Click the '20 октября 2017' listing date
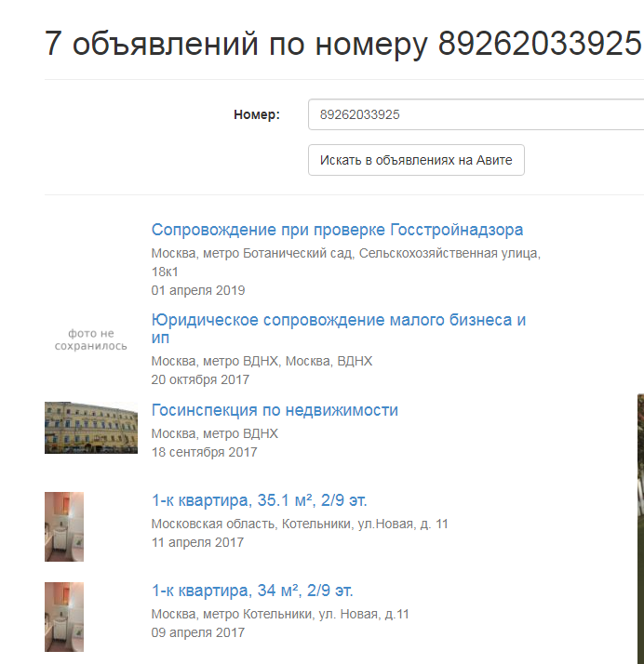This screenshot has height=664, width=644. click(200, 379)
